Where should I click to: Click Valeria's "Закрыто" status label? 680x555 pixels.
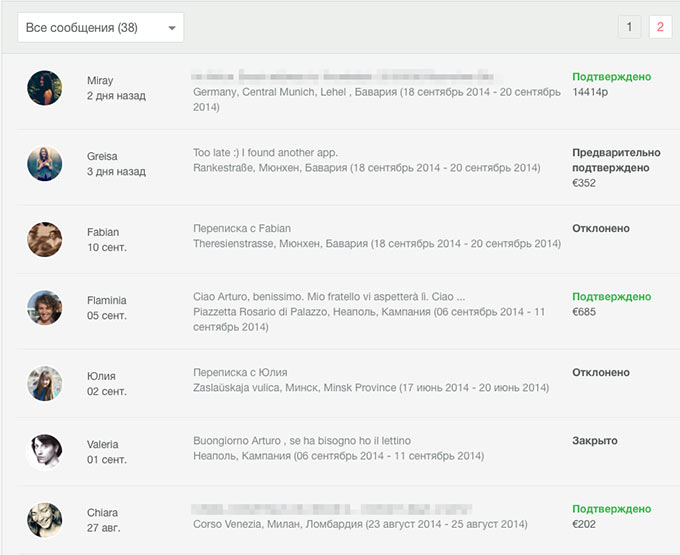(x=595, y=441)
